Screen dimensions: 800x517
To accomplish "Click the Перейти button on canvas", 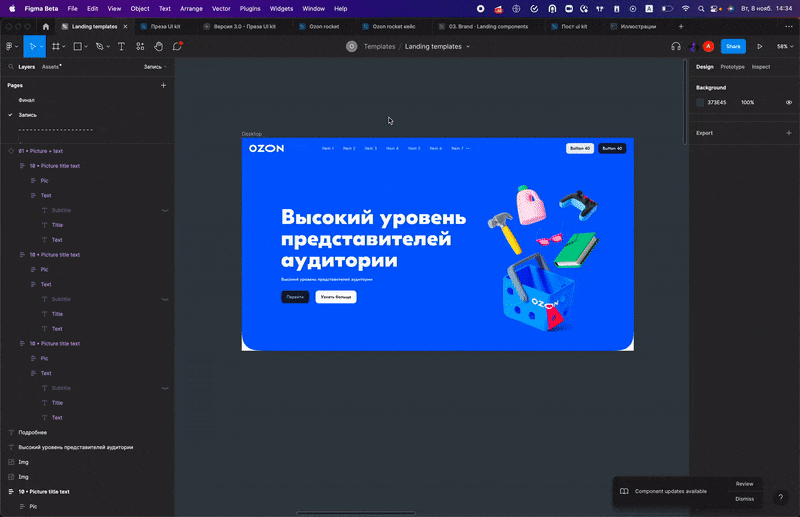I will [295, 297].
